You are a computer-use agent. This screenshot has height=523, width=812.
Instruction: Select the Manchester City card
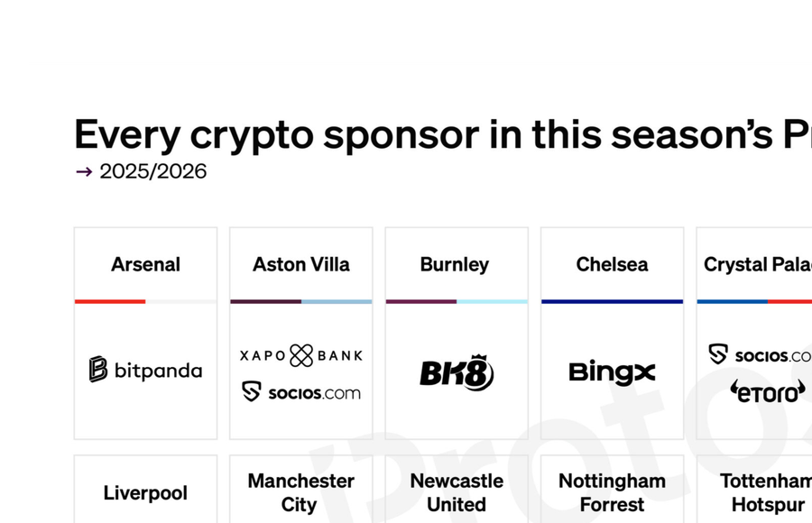point(301,492)
